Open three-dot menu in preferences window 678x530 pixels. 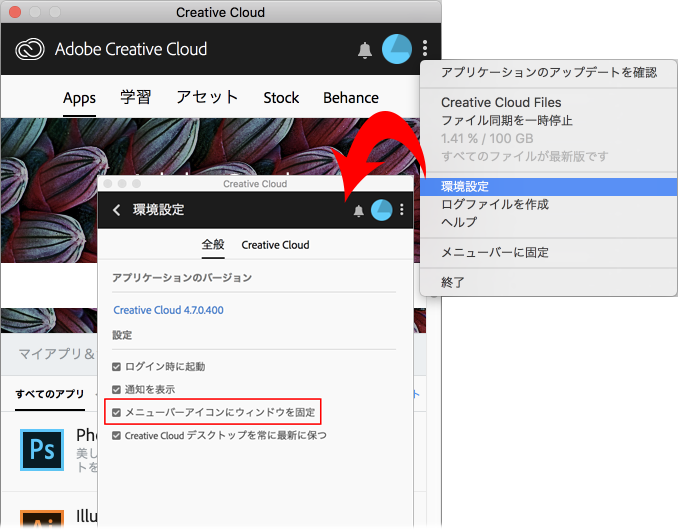pos(402,210)
